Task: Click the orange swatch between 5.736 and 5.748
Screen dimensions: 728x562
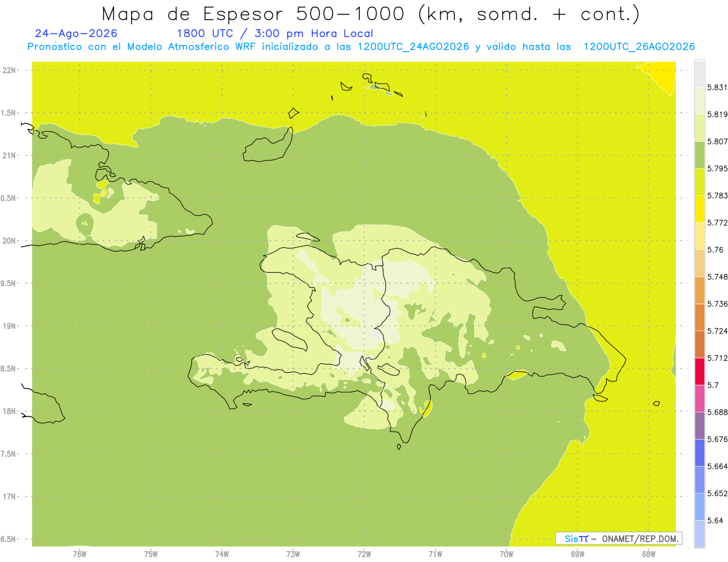Action: [x=699, y=290]
